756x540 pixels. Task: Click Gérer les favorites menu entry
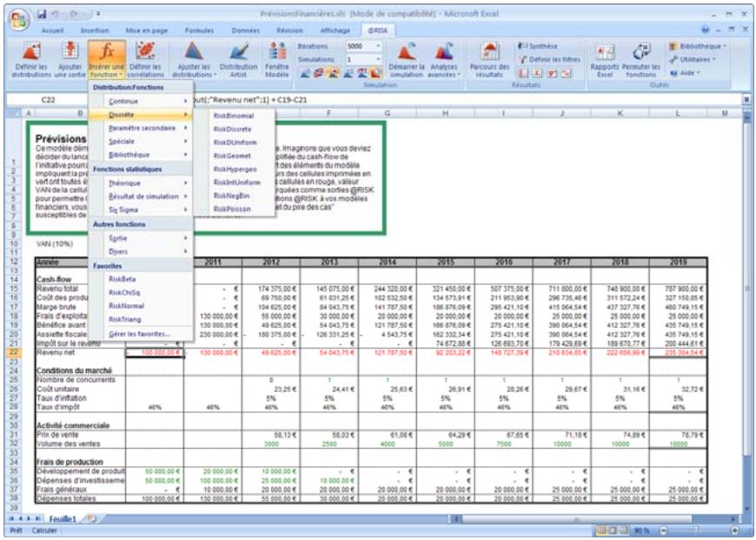[139, 333]
